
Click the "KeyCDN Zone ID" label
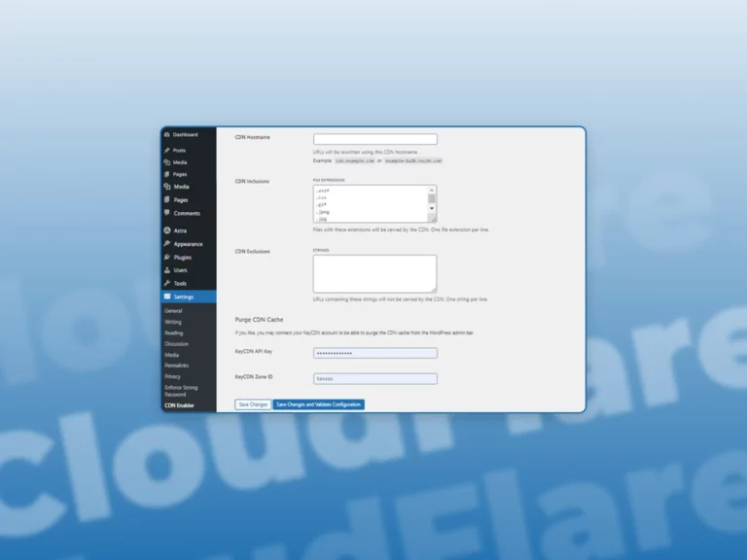pos(254,376)
